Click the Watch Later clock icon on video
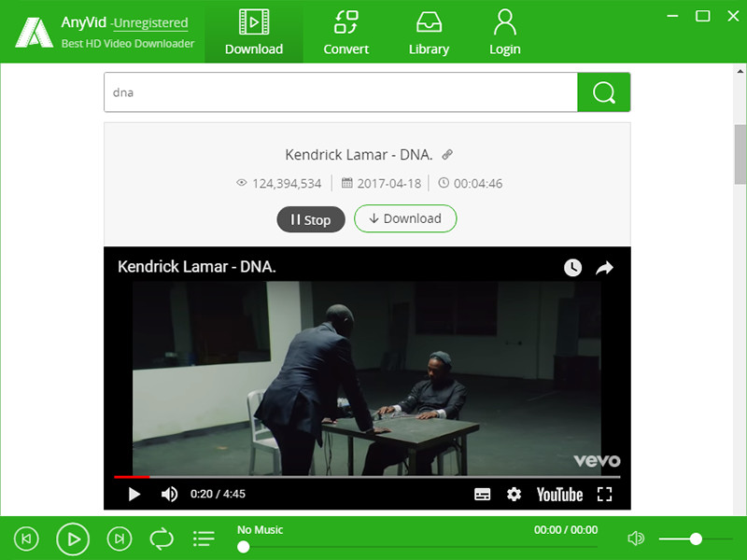 [x=572, y=268]
